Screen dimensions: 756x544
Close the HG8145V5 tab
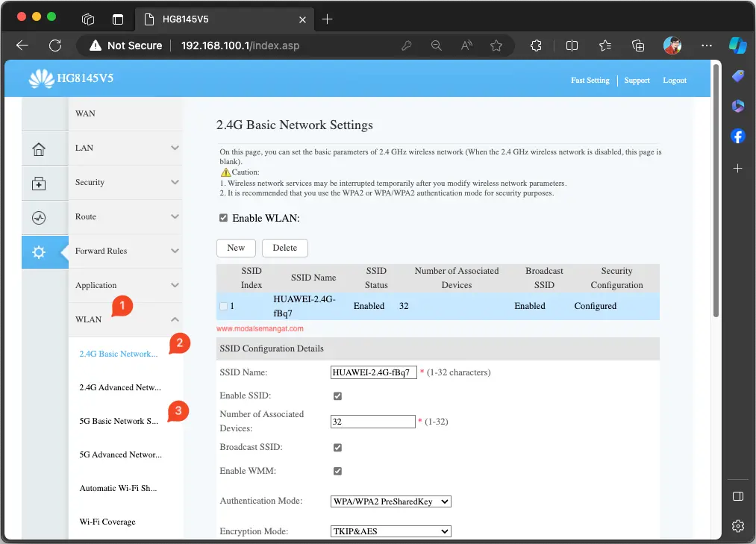point(302,19)
